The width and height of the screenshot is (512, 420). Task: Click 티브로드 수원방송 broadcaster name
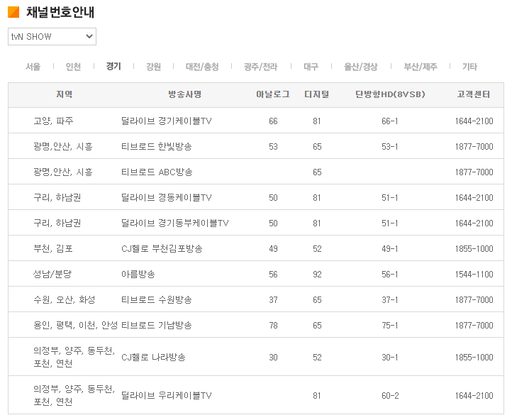click(x=157, y=300)
